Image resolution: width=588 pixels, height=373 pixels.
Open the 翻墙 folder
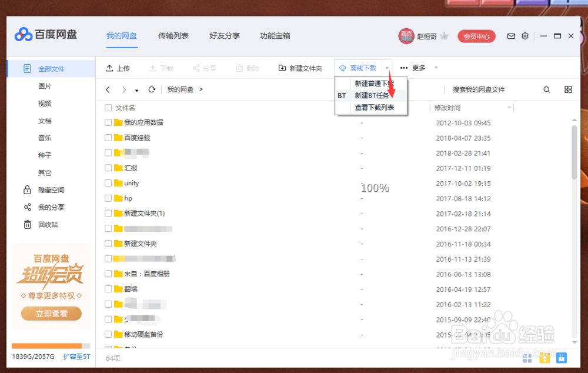tap(131, 289)
